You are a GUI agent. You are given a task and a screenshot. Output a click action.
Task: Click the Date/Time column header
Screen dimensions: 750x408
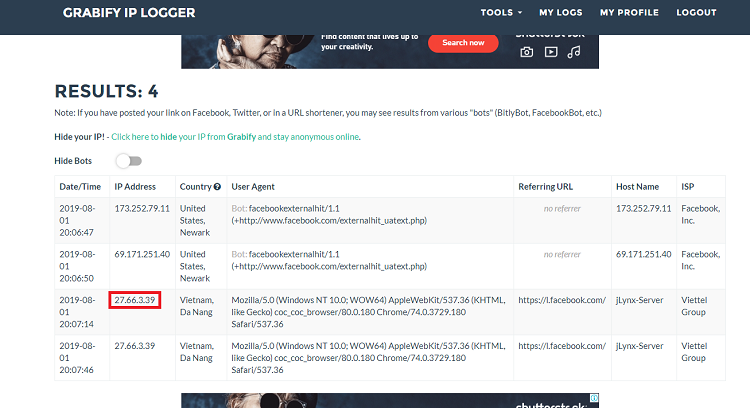(80, 186)
